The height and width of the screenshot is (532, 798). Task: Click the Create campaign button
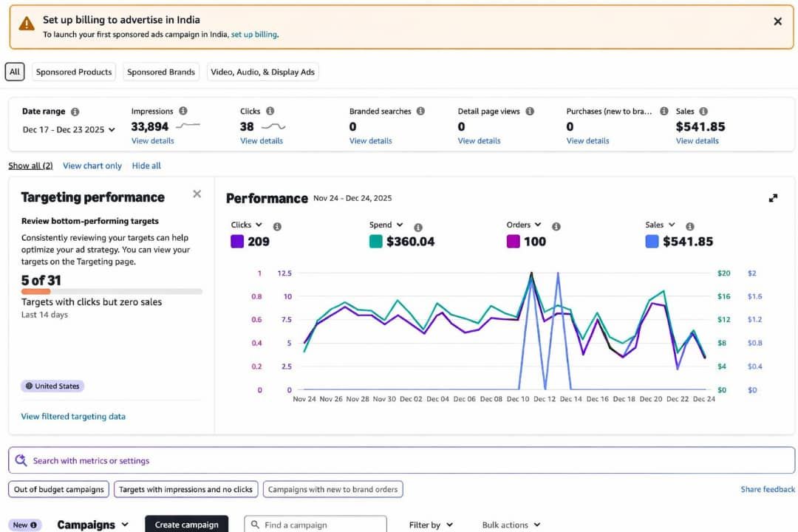tap(186, 525)
